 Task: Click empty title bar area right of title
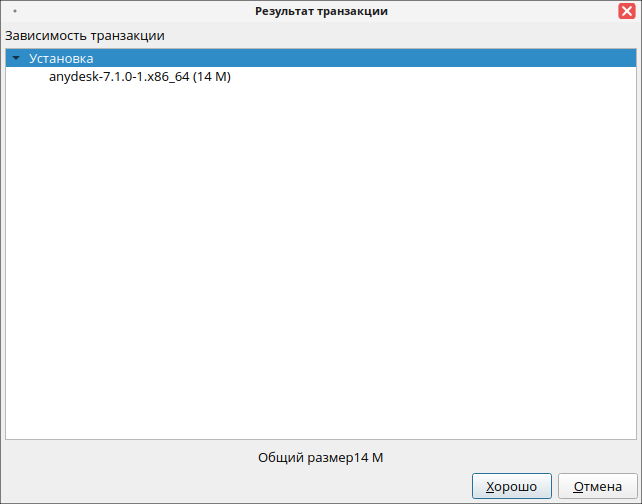(x=500, y=11)
